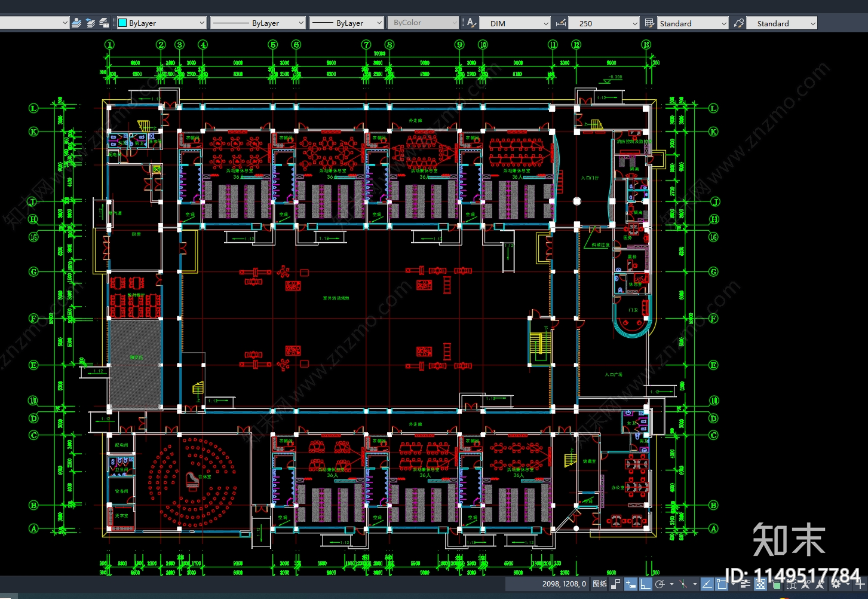
Task: Toggle ortho mode in status bar
Action: pyautogui.click(x=645, y=584)
